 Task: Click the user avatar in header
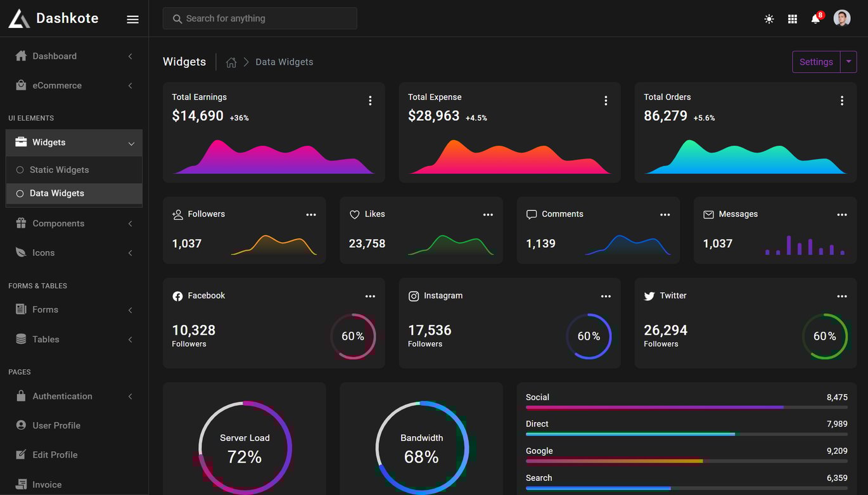(842, 18)
